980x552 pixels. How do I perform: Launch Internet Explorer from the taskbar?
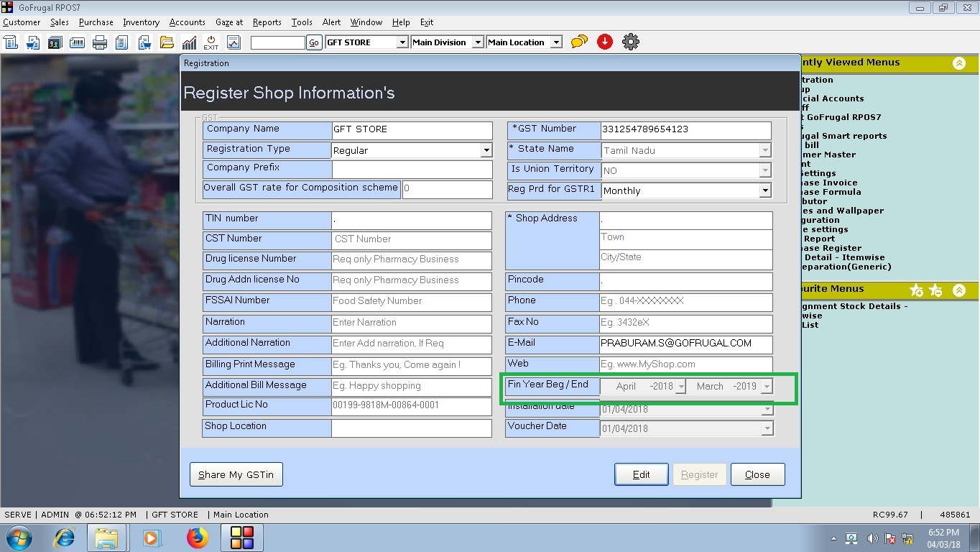pyautogui.click(x=65, y=538)
